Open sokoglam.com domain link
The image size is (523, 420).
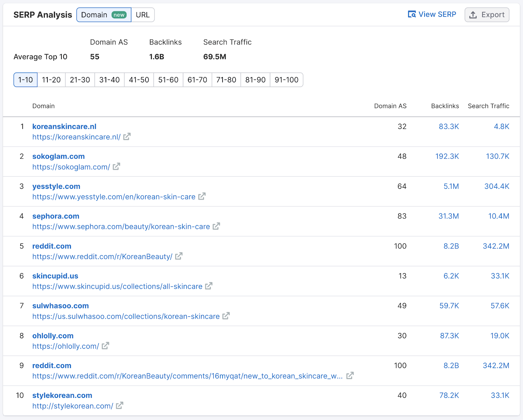59,156
